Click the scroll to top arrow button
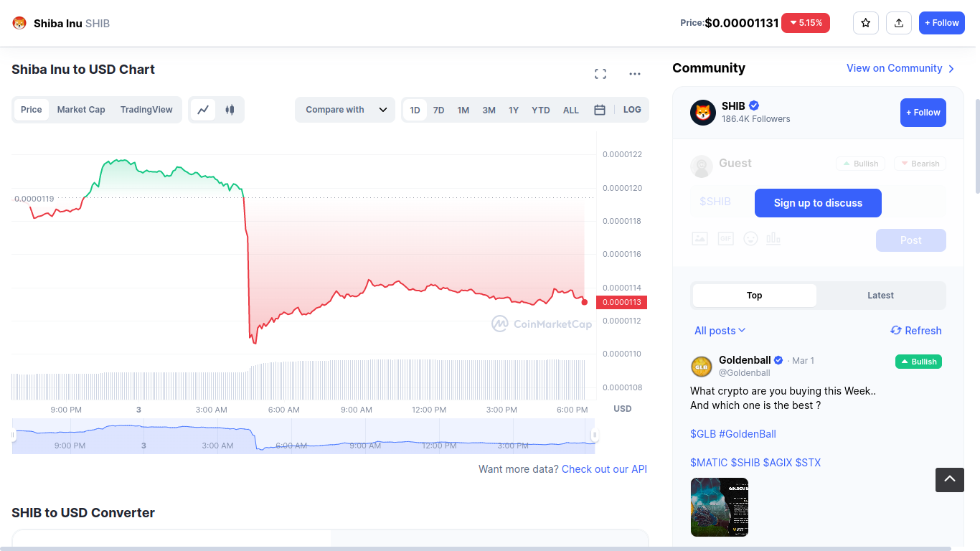 [950, 479]
